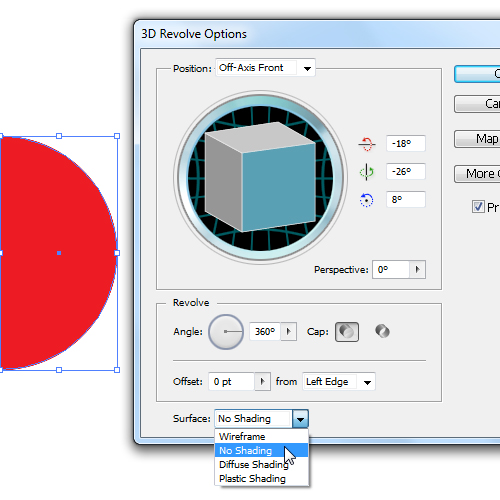This screenshot has height=500, width=500.
Task: Select Plastic Shading surface option
Action: [262, 479]
